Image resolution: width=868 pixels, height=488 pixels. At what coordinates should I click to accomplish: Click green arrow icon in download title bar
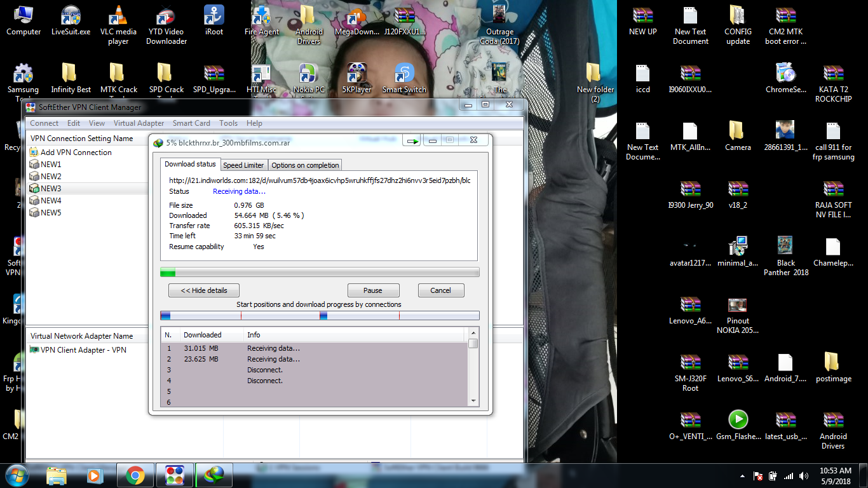click(413, 141)
